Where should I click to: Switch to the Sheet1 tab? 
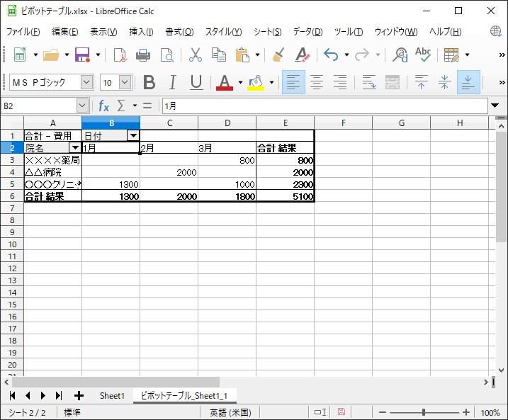pos(112,395)
